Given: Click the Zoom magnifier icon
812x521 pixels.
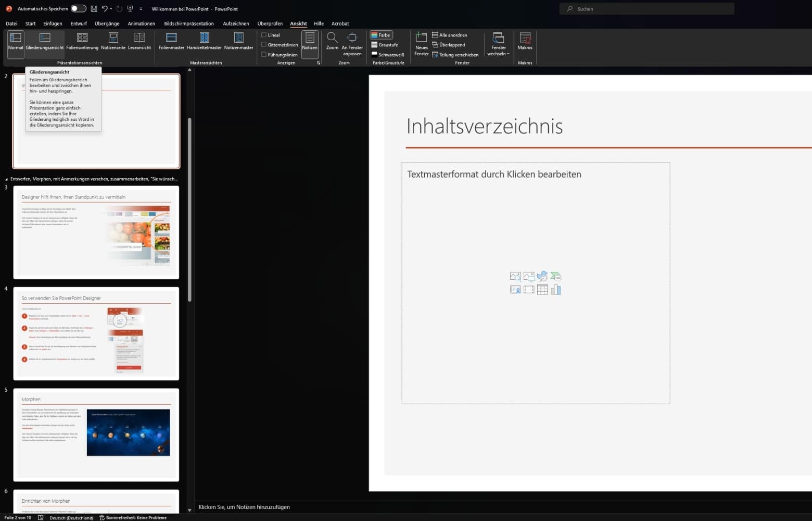Looking at the screenshot, I should point(332,38).
